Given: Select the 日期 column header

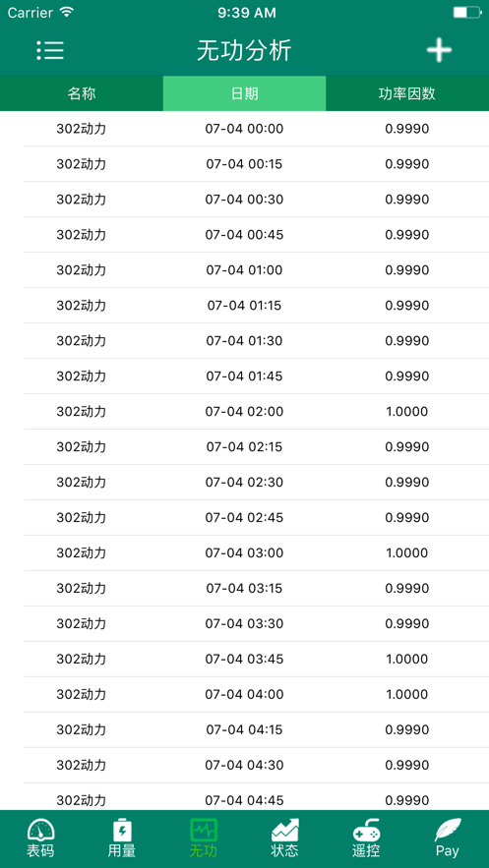Looking at the screenshot, I should [x=244, y=93].
